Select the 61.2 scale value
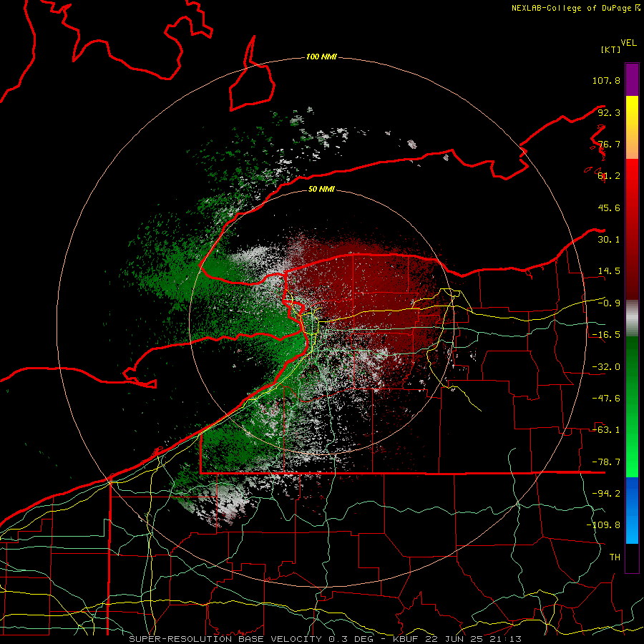The width and height of the screenshot is (644, 644). point(609,176)
